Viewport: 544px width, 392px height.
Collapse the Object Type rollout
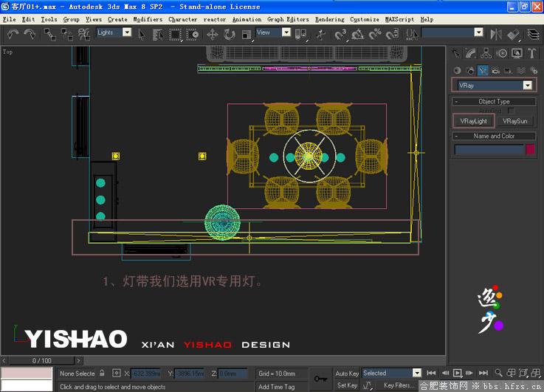click(x=494, y=101)
